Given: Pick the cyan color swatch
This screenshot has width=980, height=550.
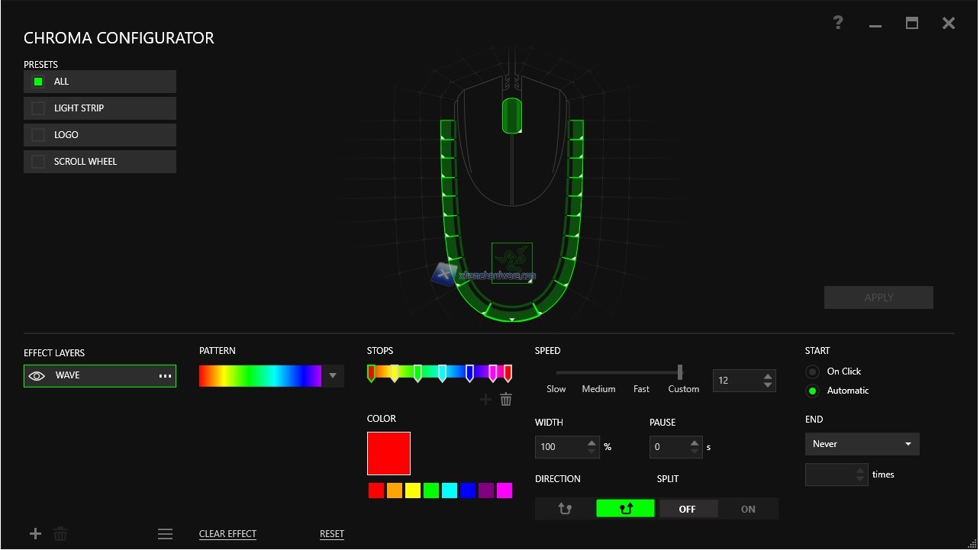Looking at the screenshot, I should (x=450, y=490).
